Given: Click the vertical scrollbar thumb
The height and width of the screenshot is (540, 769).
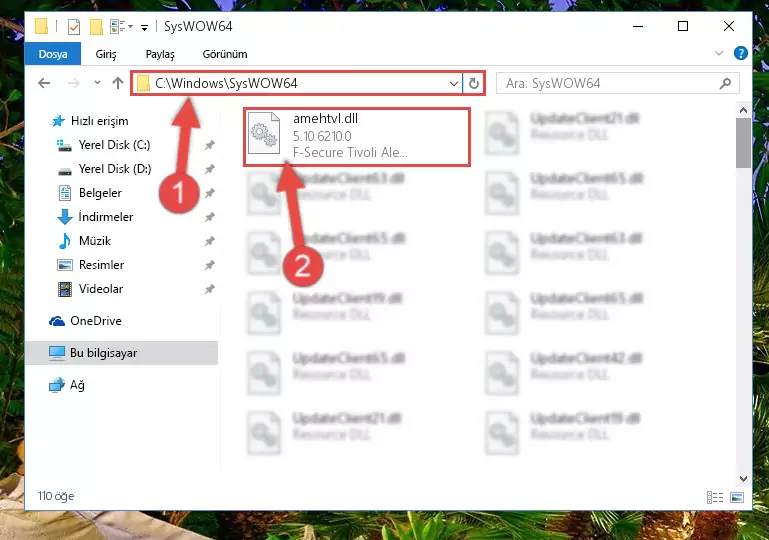Looking at the screenshot, I should pyautogui.click(x=743, y=143).
